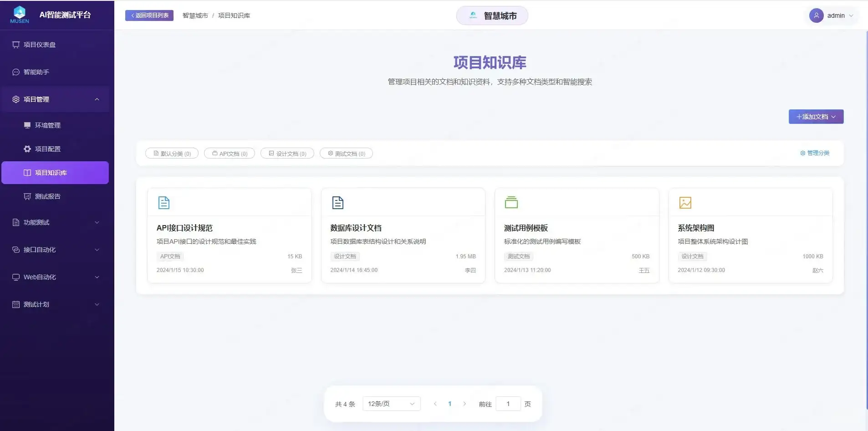Select the 智能助手 assistant icon
868x431 pixels.
pos(15,72)
